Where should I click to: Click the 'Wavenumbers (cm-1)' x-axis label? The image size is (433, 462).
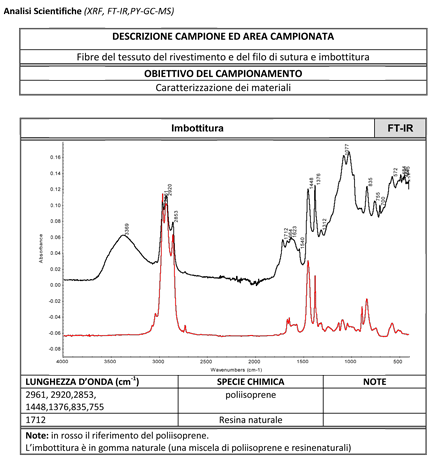pyautogui.click(x=236, y=370)
